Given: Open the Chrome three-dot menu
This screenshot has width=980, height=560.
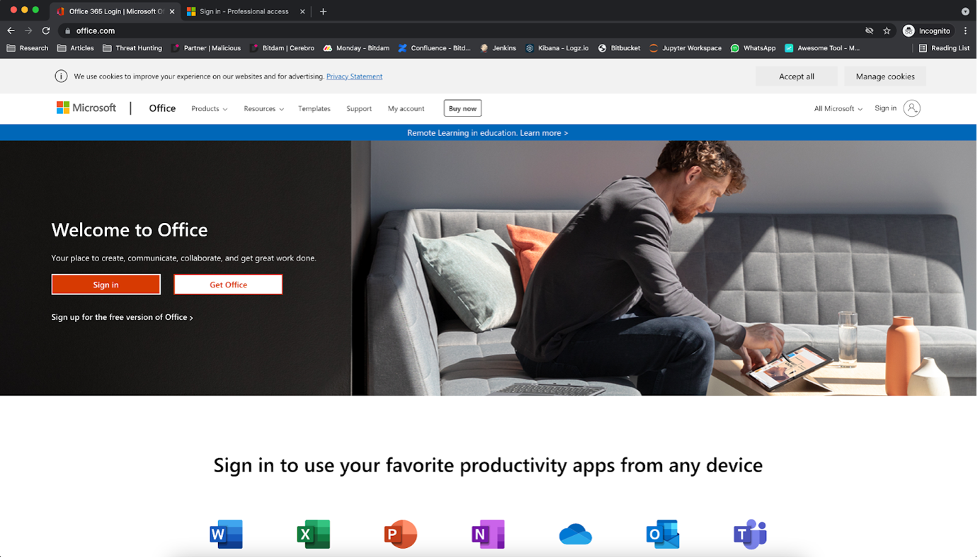Looking at the screenshot, I should [969, 31].
